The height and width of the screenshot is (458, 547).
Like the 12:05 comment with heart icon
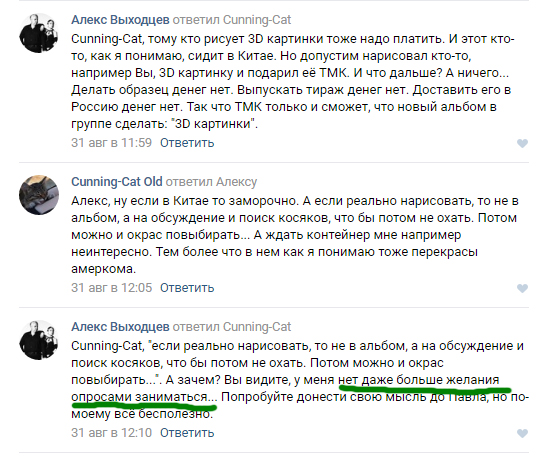pos(522,288)
